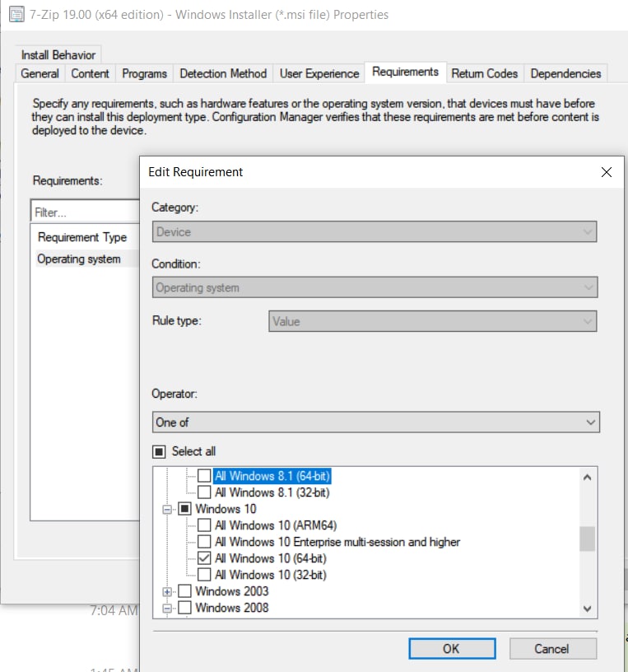Check the Windows 2003 checkbox
This screenshot has width=628, height=672.
click(184, 591)
